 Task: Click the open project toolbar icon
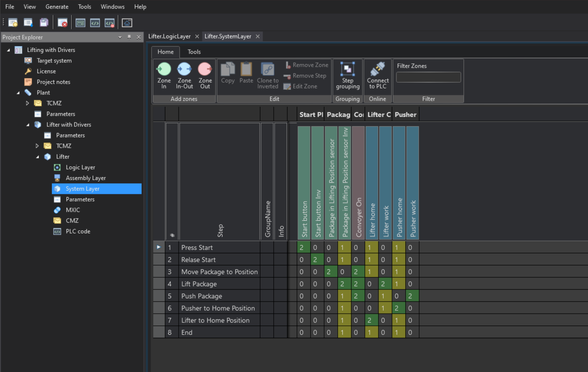pos(28,23)
